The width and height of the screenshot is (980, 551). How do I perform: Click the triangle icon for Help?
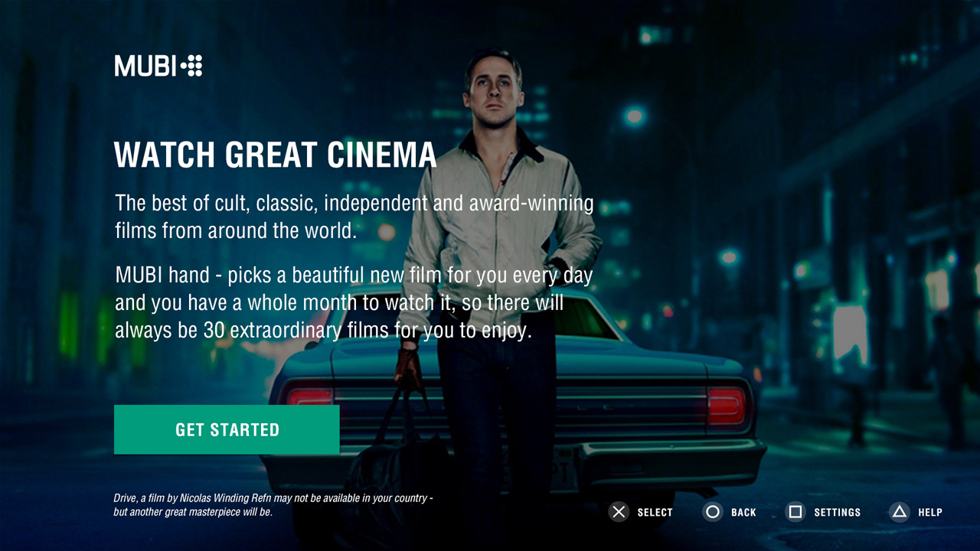click(900, 512)
